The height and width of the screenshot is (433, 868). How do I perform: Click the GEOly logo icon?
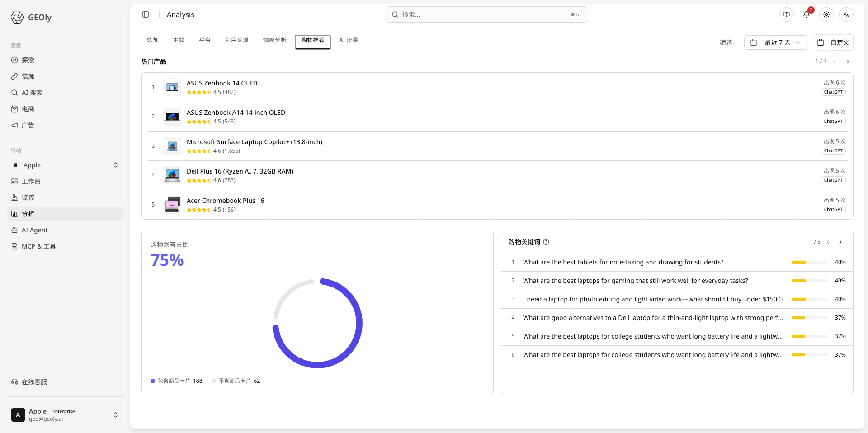(x=17, y=17)
